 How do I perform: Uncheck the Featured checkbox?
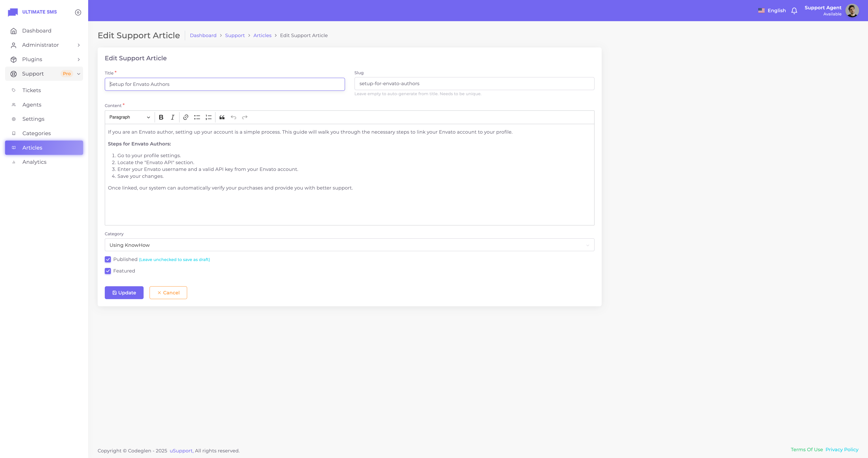click(x=108, y=271)
